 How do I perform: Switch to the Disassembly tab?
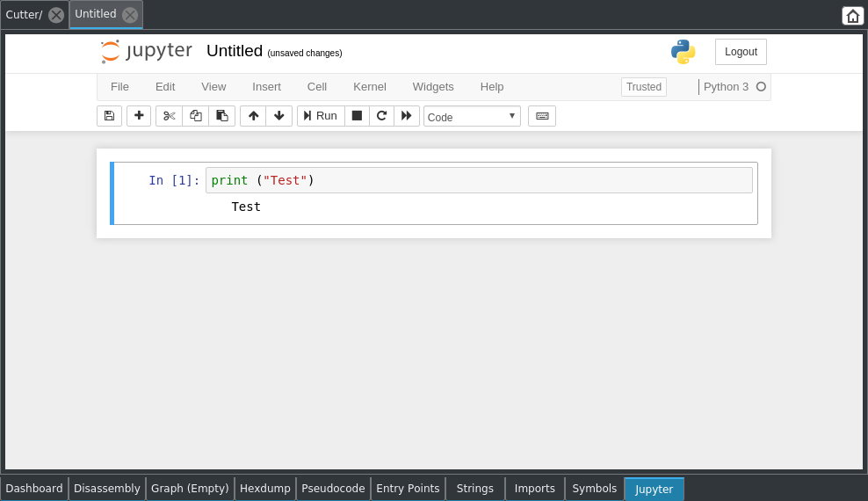point(107,489)
